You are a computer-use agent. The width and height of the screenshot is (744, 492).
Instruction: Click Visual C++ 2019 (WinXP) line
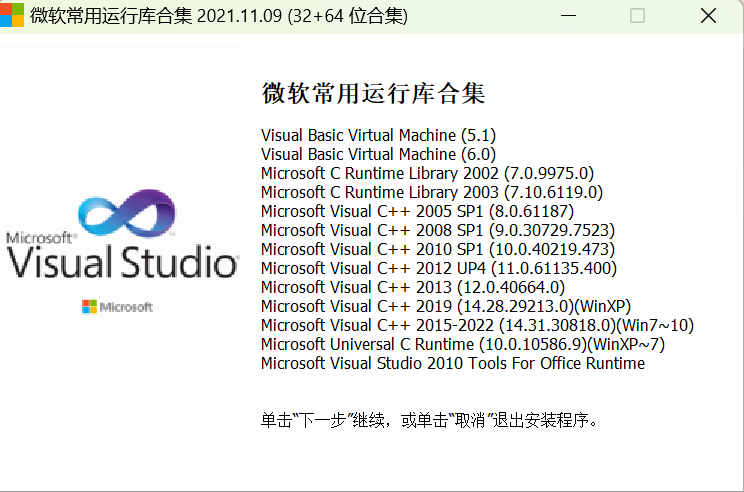pos(446,306)
